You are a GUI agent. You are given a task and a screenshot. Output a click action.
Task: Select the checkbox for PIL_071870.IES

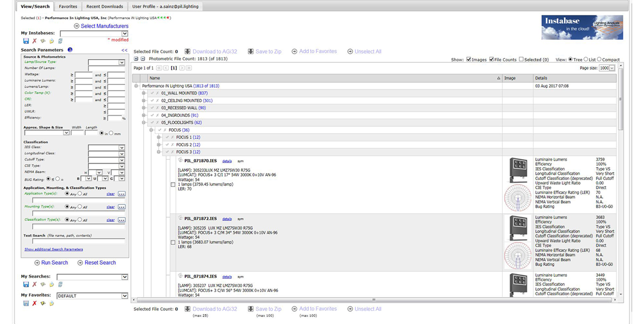click(x=173, y=185)
